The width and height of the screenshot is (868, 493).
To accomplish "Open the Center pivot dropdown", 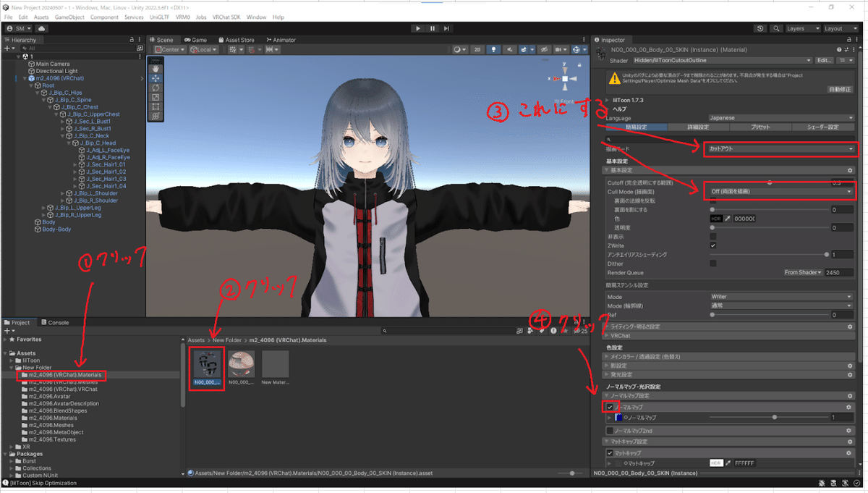I will click(170, 50).
